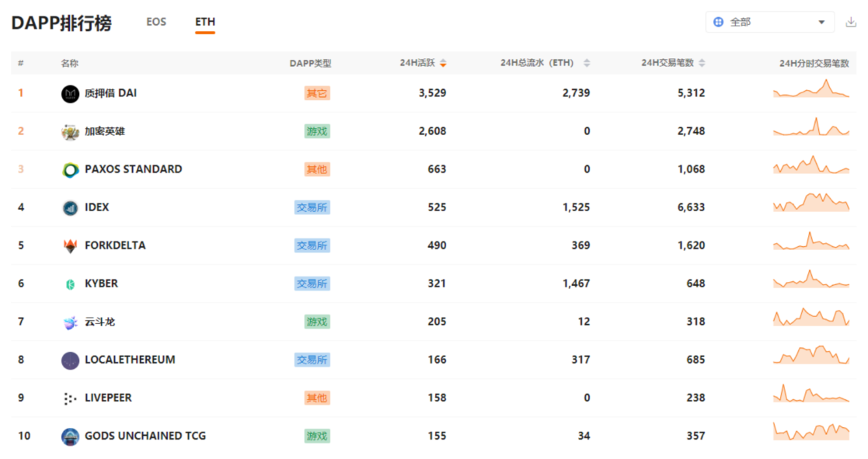868x459 pixels.
Task: Select the ETH tab
Action: pyautogui.click(x=205, y=22)
